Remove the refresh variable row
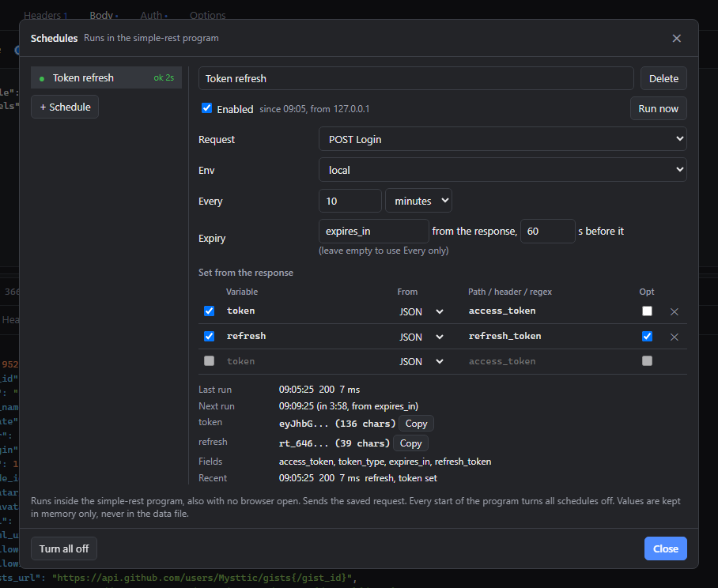This screenshot has width=718, height=588. point(674,337)
